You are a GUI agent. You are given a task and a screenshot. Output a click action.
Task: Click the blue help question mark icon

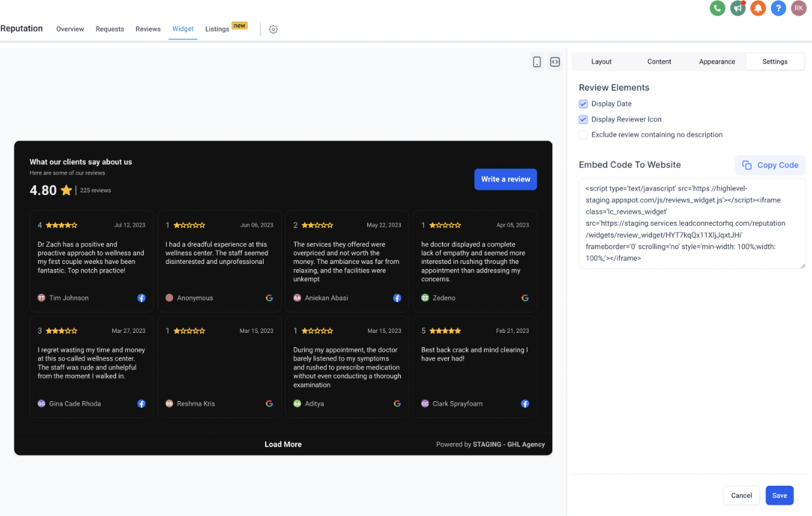tap(779, 9)
